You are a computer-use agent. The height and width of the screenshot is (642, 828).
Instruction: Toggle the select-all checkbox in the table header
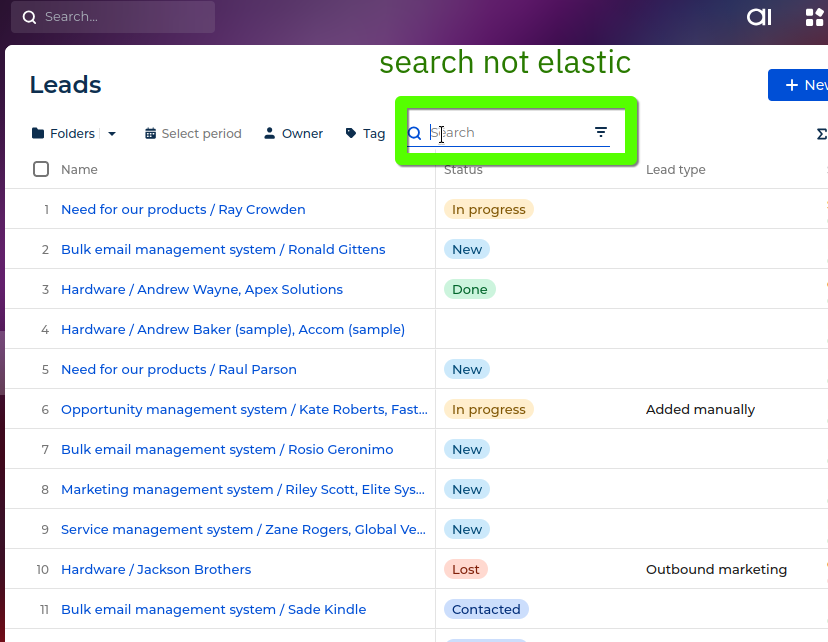coord(40,169)
